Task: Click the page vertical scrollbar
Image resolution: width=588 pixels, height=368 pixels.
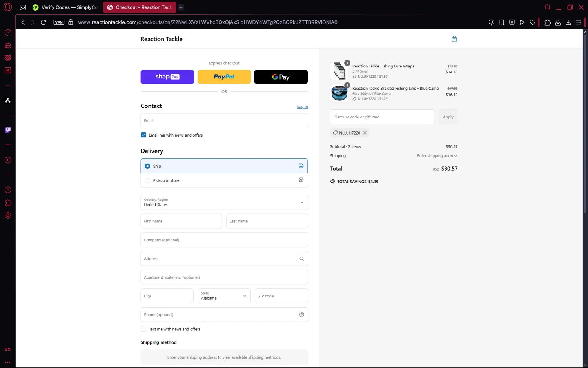Action: coord(585,125)
